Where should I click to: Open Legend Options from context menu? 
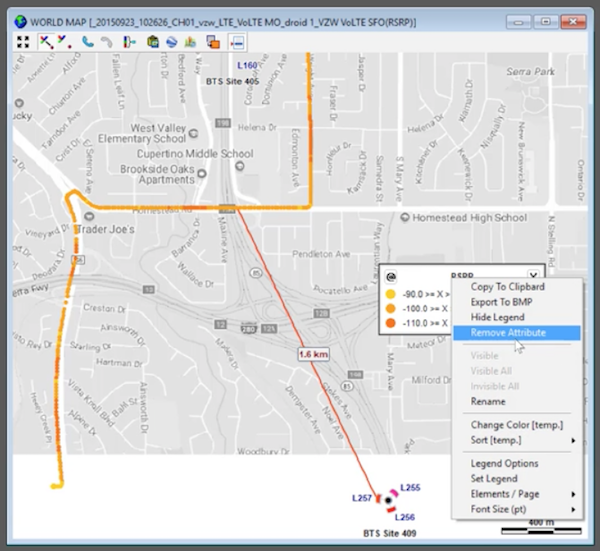[x=504, y=463]
